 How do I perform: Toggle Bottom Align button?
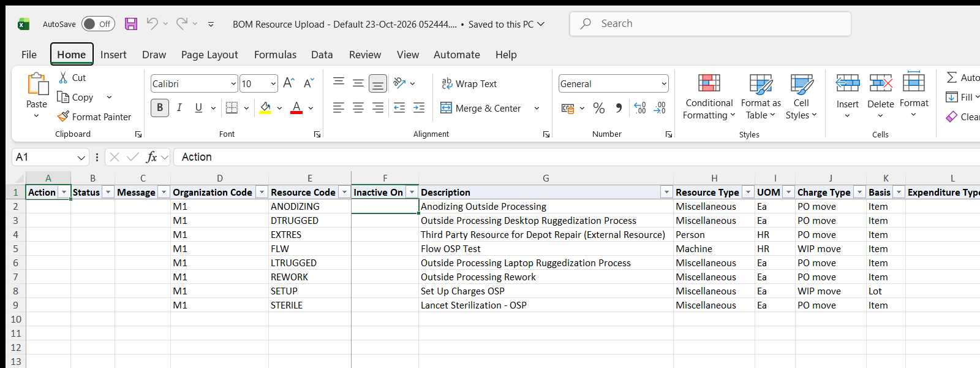point(378,83)
